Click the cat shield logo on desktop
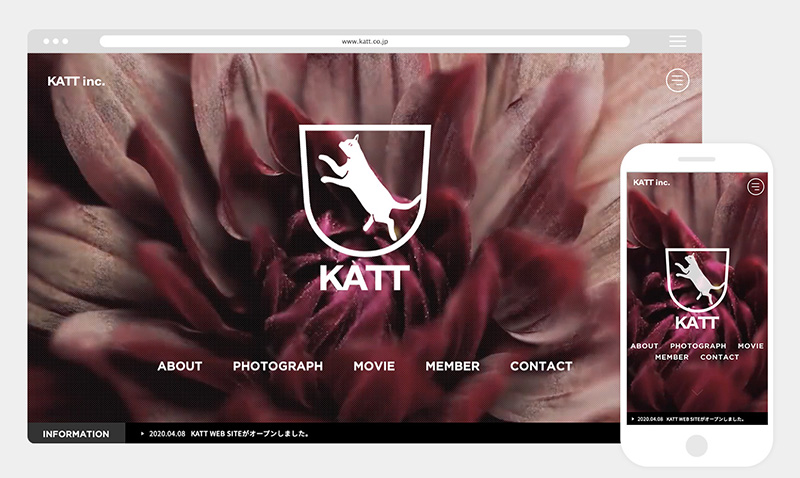This screenshot has width=800, height=478. [365, 190]
